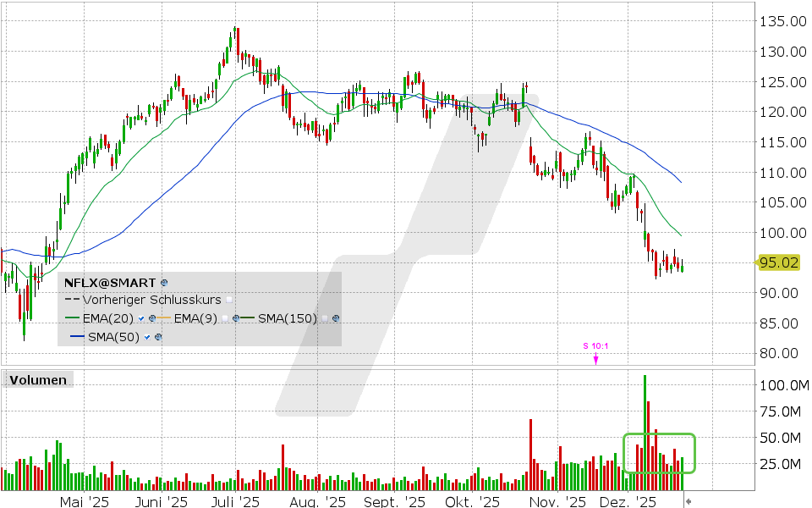Open the EMA(20) indicator settings icon
812x508 pixels.
point(151,318)
